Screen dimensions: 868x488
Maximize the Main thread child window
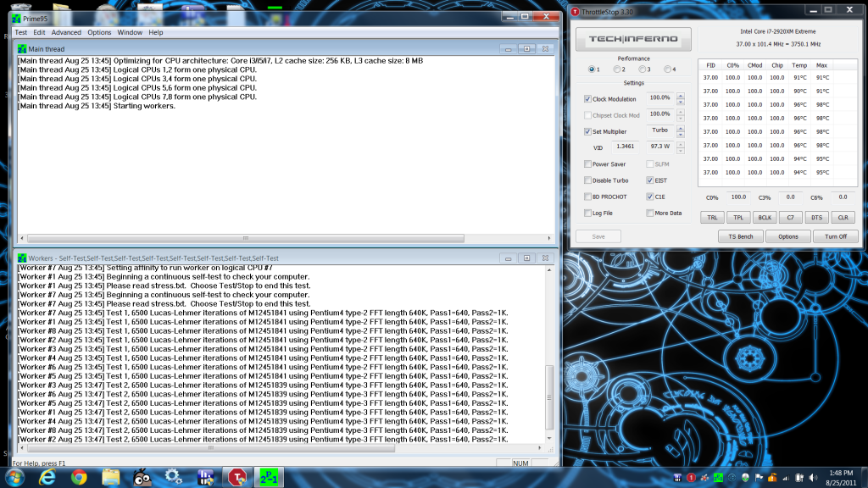(526, 48)
